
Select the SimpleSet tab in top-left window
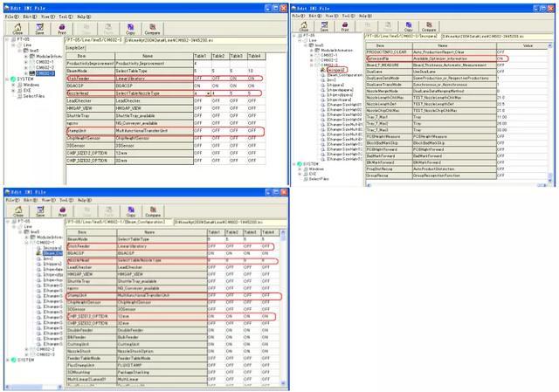[x=75, y=48]
